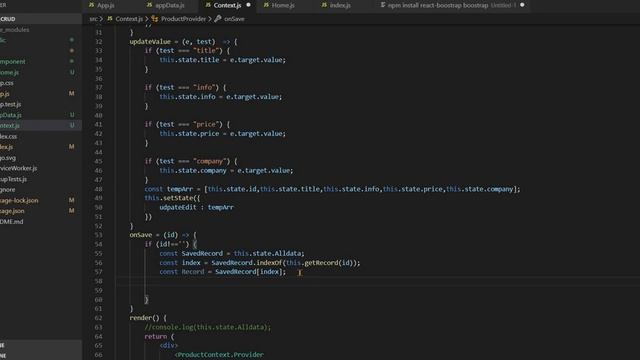The height and width of the screenshot is (360, 640).
Task: Open the ProductProvider breadcrumb symbol
Action: click(x=183, y=19)
